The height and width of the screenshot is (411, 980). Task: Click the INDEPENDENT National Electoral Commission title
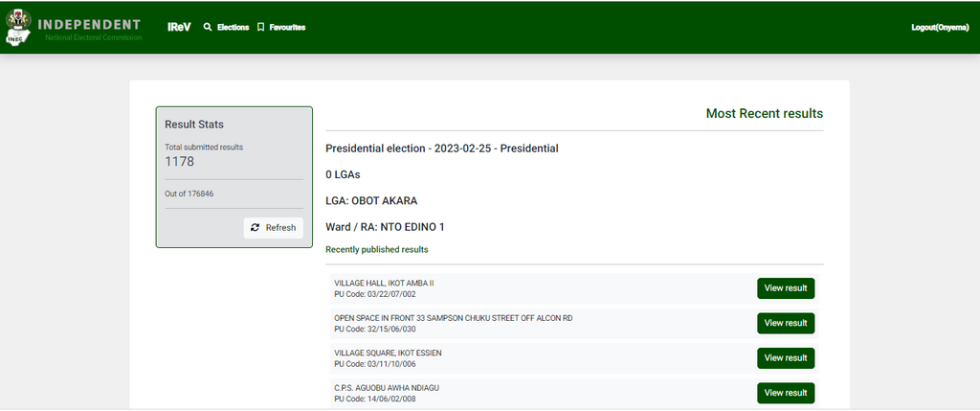point(89,30)
